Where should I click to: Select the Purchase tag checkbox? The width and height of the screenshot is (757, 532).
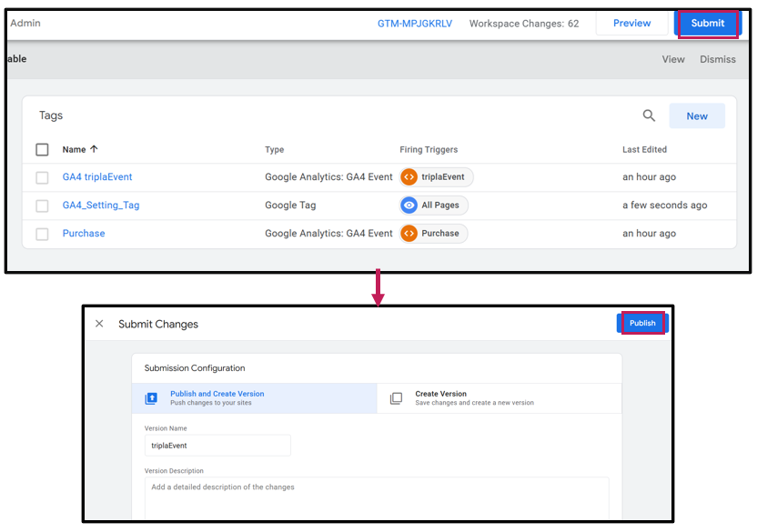point(42,234)
